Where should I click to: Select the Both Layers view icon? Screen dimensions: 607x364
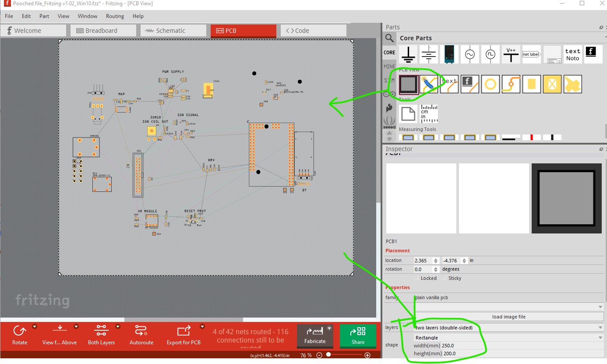tap(101, 330)
